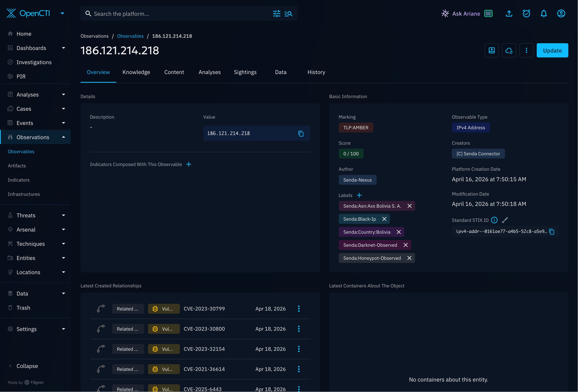
Task: Open the triggers alarm clock icon
Action: (526, 14)
